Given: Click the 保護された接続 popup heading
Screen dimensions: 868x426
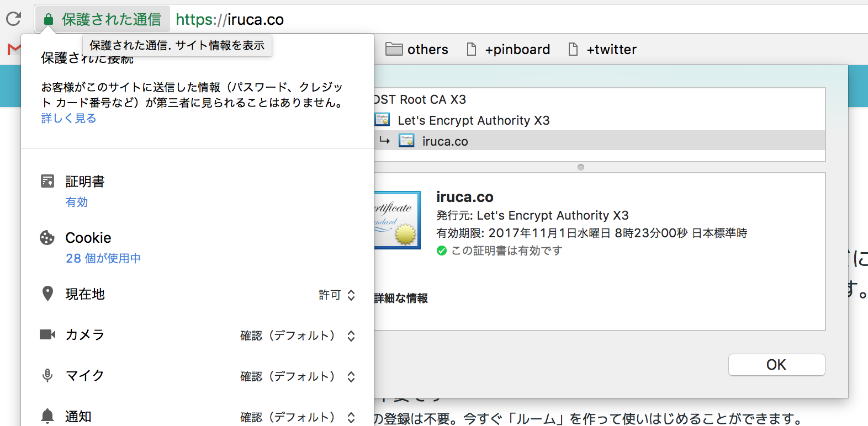Looking at the screenshot, I should pyautogui.click(x=87, y=58).
